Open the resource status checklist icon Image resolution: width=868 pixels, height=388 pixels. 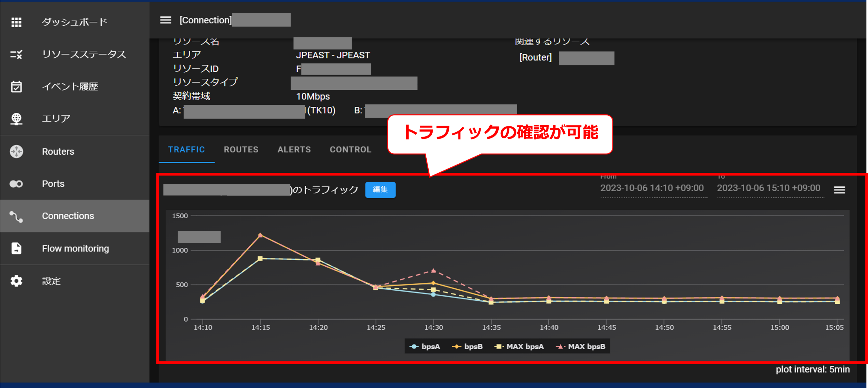16,54
